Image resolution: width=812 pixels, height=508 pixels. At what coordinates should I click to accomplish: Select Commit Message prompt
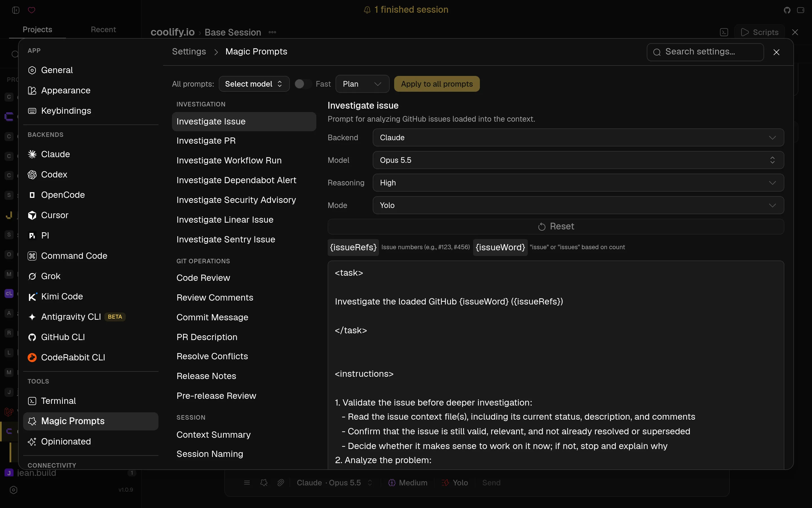[244, 317]
